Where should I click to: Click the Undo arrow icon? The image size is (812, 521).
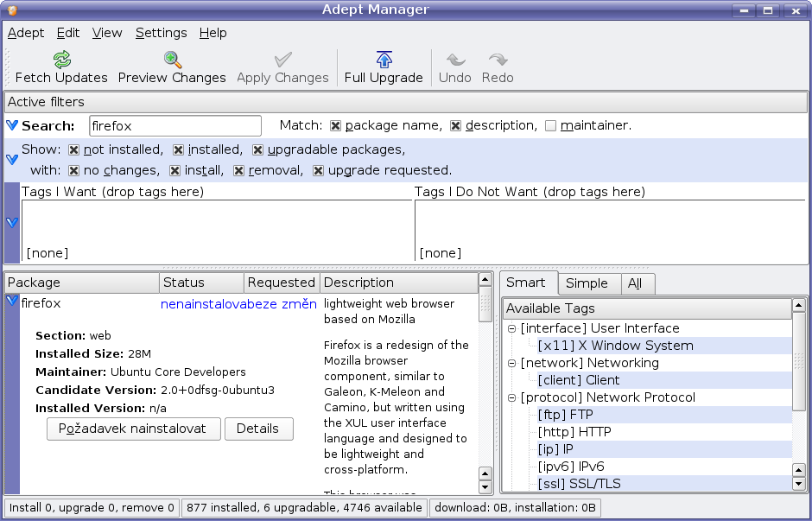coord(455,60)
